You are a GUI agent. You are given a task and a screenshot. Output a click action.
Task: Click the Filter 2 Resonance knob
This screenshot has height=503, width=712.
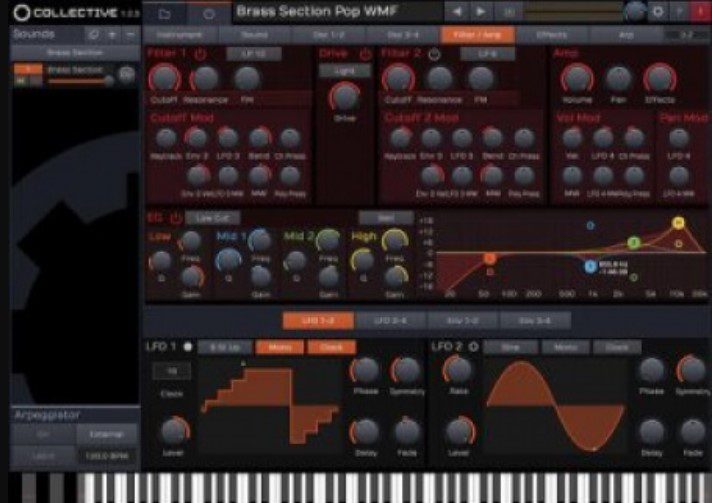[439, 78]
